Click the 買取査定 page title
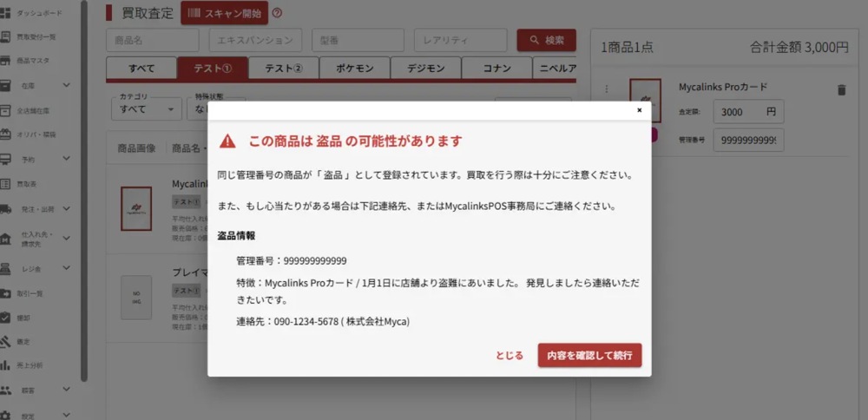Screen dimensions: 868x420 (x=148, y=13)
